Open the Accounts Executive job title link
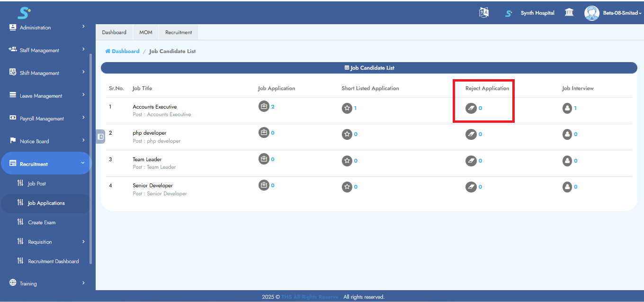644x302 pixels. 154,107
